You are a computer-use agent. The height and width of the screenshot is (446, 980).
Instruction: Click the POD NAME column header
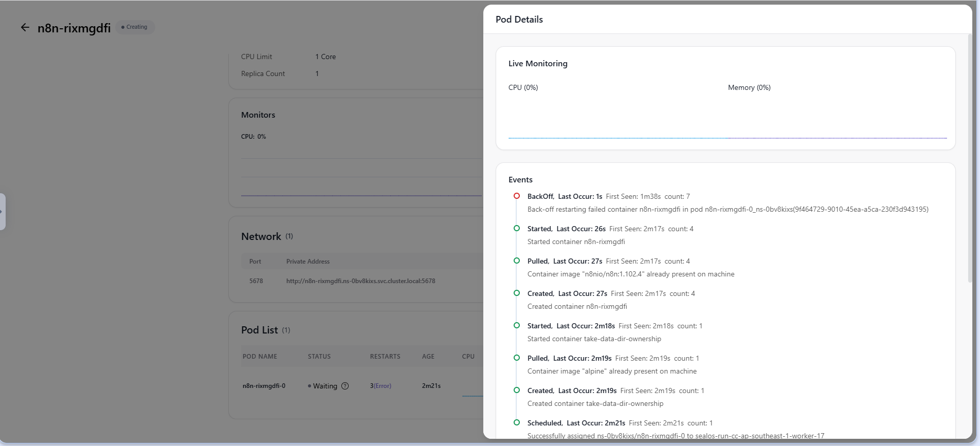260,357
